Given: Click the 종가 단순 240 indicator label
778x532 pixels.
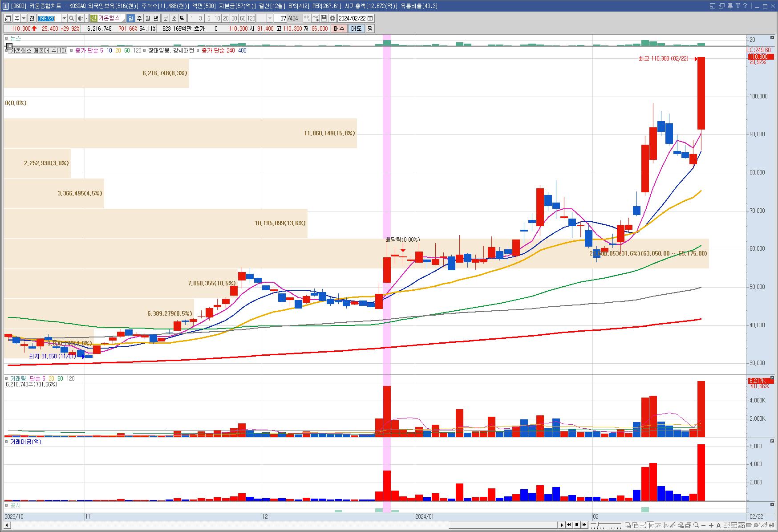Looking at the screenshot, I should (x=218, y=51).
